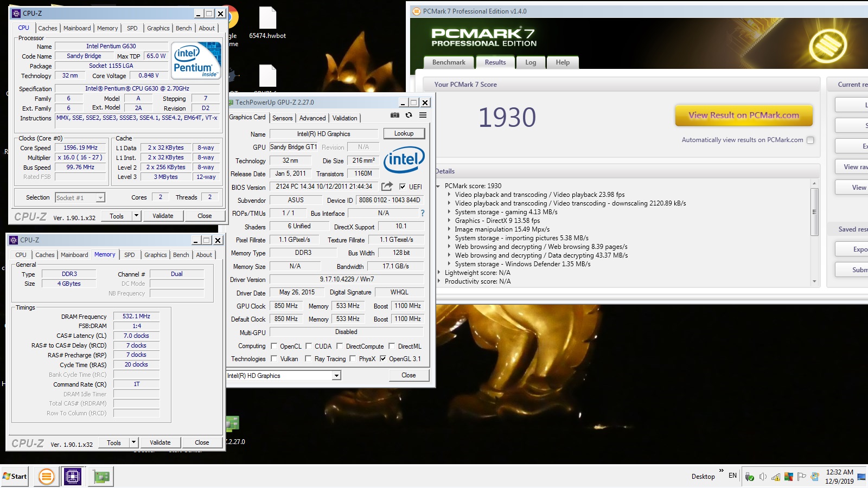This screenshot has width=868, height=488.
Task: Click the Lookup button in GPU-Z
Action: tap(404, 133)
